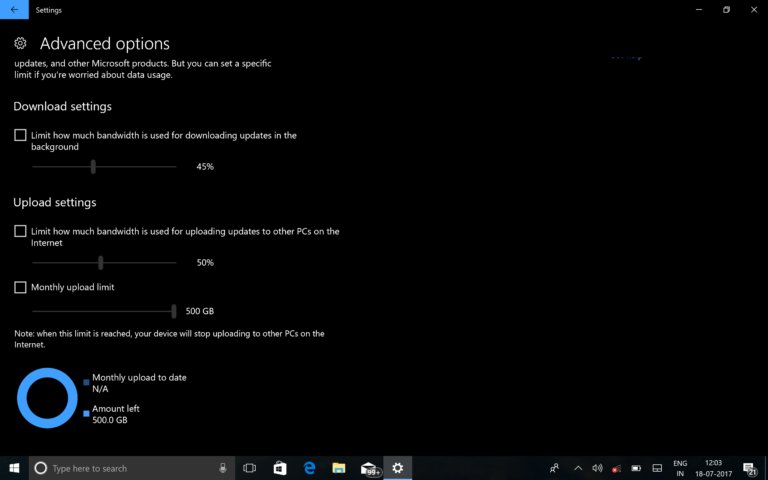This screenshot has height=480, width=768.
Task: Open Microsoft Edge from taskbar
Action: pyautogui.click(x=309, y=468)
